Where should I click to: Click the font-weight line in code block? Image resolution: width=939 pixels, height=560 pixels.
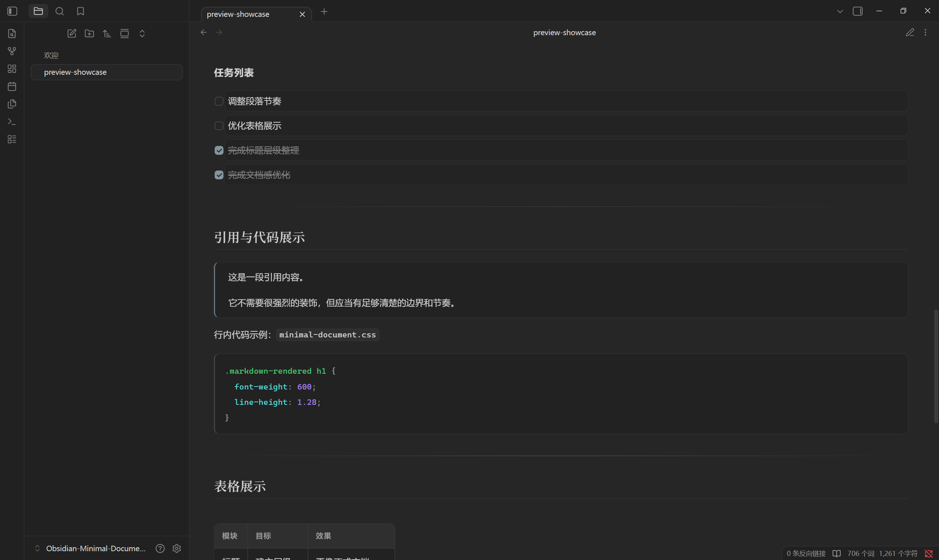click(275, 387)
